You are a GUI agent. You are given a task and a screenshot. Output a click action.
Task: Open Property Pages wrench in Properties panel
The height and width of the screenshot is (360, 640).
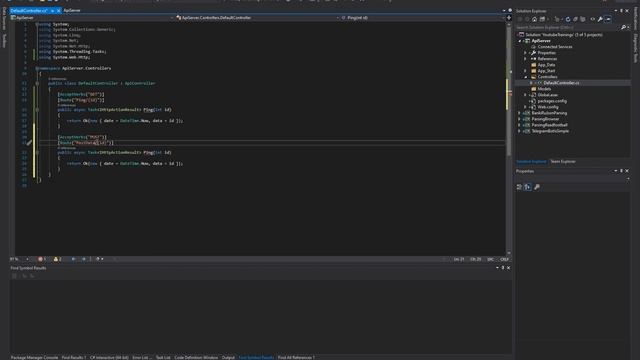537,187
